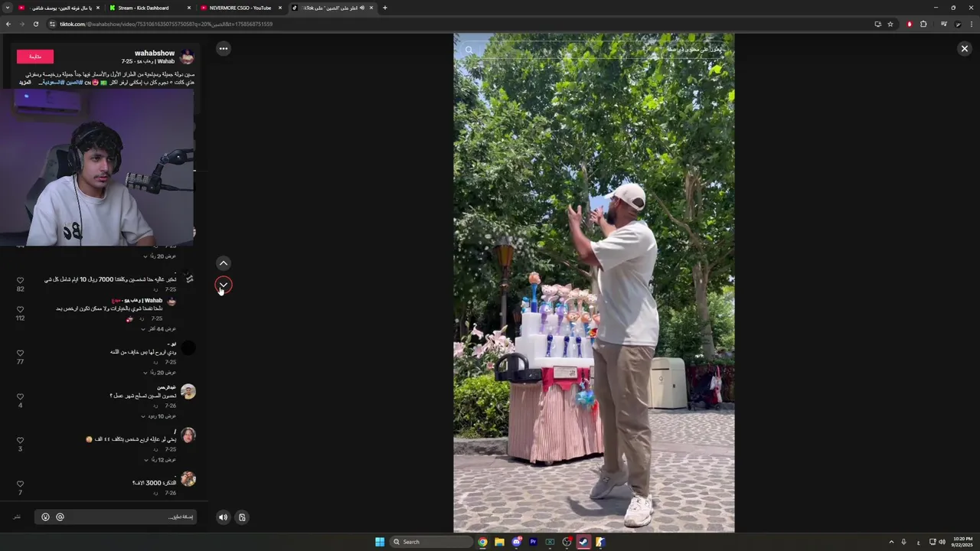Open File Explorer from the taskbar
This screenshot has width=980, height=551.
499,542
